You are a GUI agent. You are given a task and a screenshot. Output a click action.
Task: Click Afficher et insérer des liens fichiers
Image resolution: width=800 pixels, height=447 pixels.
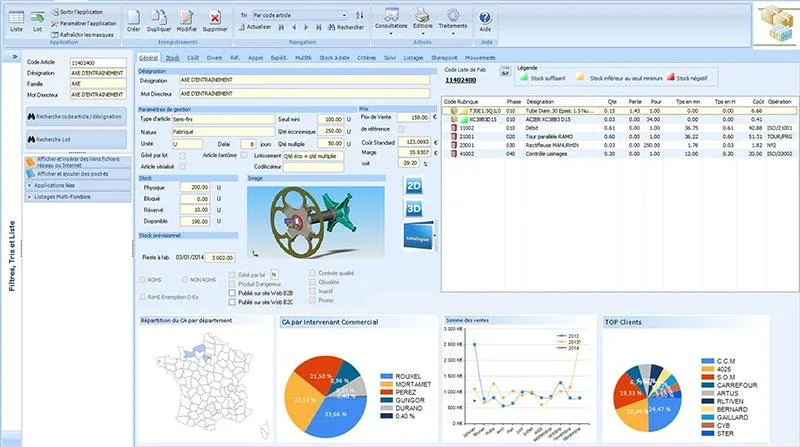point(78,162)
